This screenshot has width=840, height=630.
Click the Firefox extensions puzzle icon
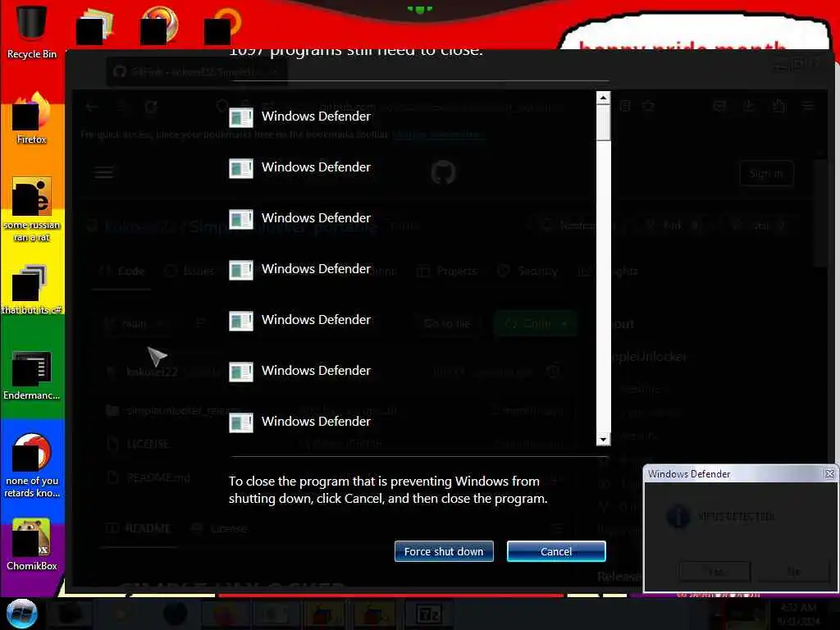(x=779, y=107)
